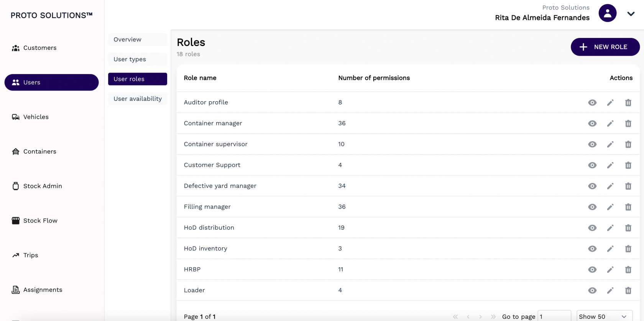This screenshot has height=321, width=644.
Task: Open the Show 50 rows dropdown
Action: click(605, 316)
